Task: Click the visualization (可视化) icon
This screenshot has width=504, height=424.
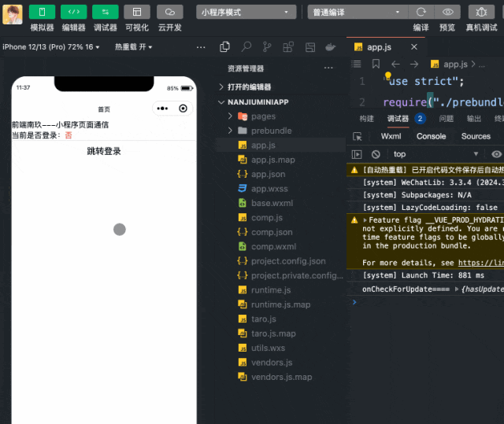Action: pos(137,12)
